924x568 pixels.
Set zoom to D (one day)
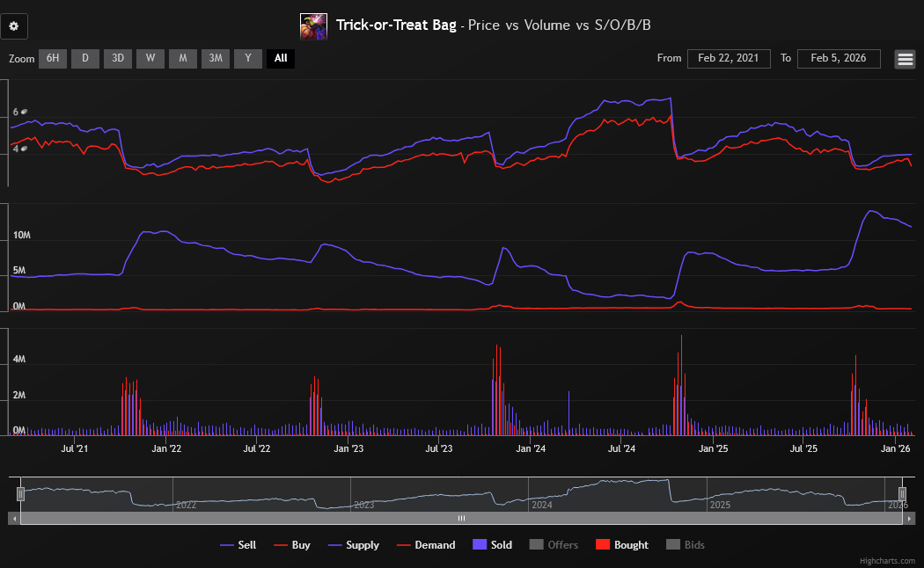[x=84, y=58]
